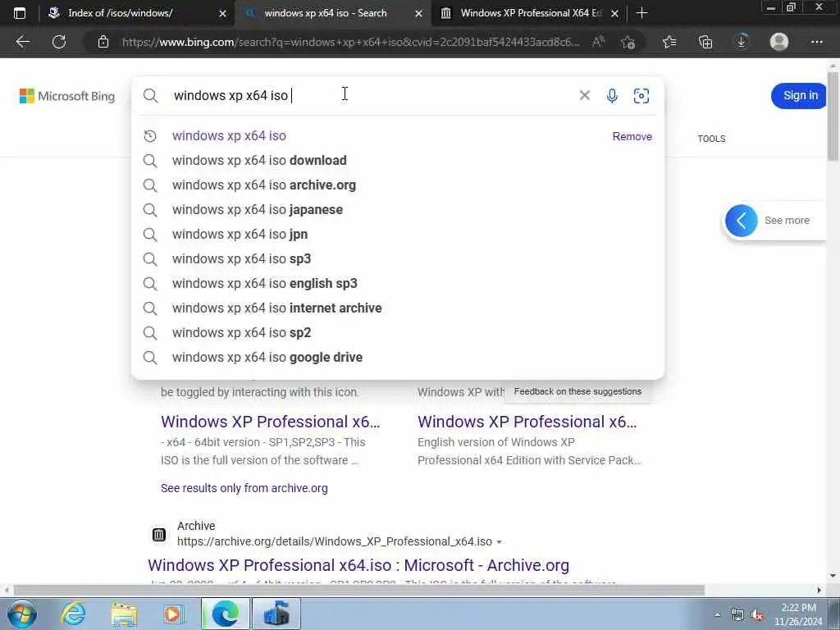Image resolution: width=840 pixels, height=630 pixels.
Task: Click the Archive favicon beside result
Action: (x=159, y=535)
